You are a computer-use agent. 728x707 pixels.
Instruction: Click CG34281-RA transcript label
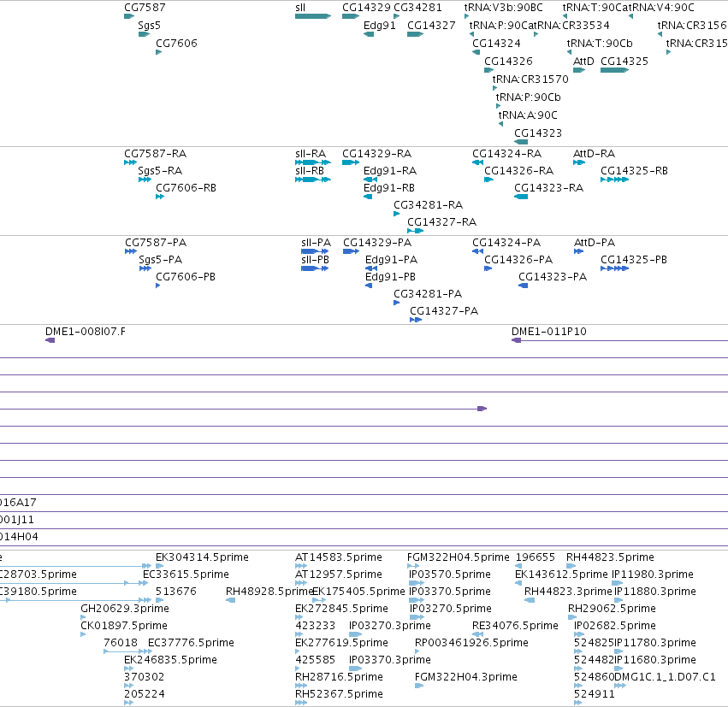pos(428,205)
